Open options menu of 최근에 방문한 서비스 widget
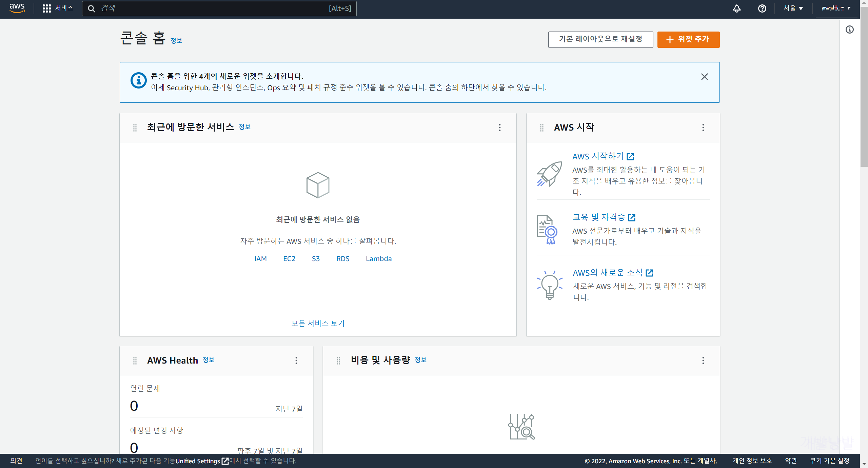Viewport: 868px width, 468px height. click(x=499, y=128)
